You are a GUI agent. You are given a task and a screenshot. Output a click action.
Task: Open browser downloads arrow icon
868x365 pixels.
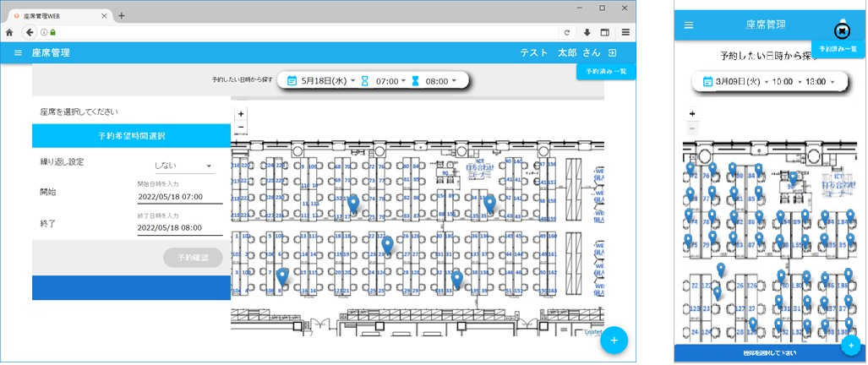point(587,33)
